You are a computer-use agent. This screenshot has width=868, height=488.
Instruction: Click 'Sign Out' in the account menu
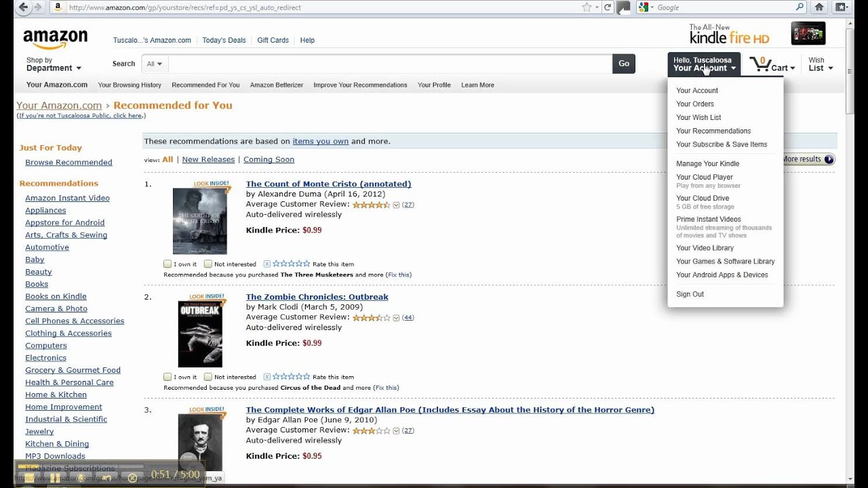tap(690, 294)
